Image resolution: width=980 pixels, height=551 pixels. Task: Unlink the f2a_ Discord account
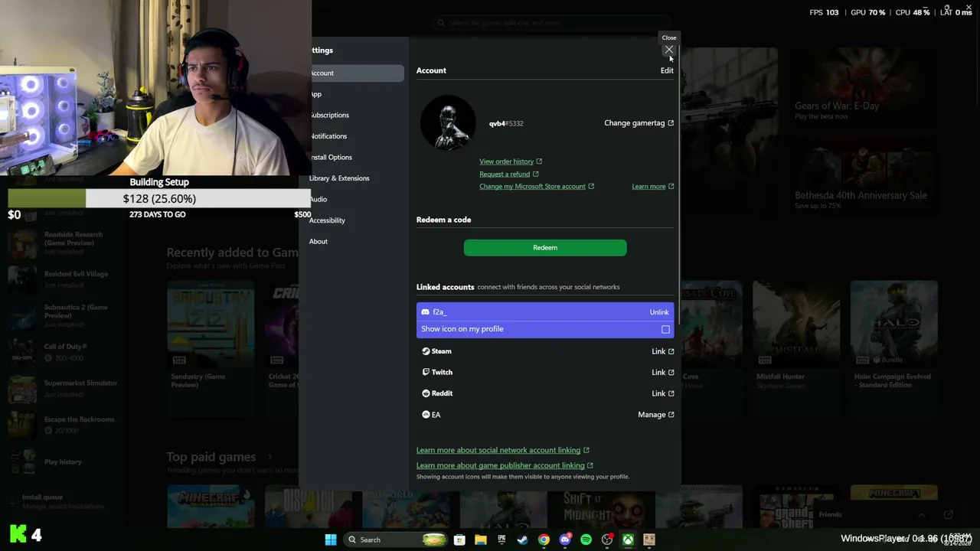click(x=659, y=312)
